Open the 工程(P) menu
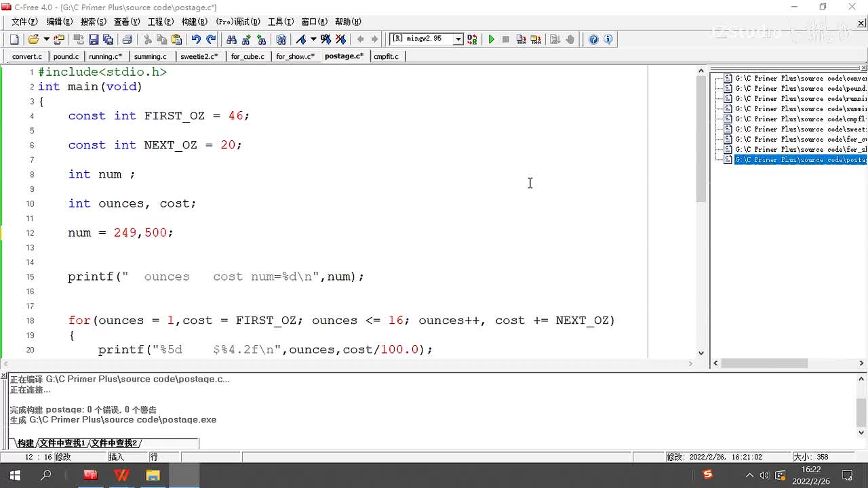This screenshot has height=488, width=868. pyautogui.click(x=161, y=22)
